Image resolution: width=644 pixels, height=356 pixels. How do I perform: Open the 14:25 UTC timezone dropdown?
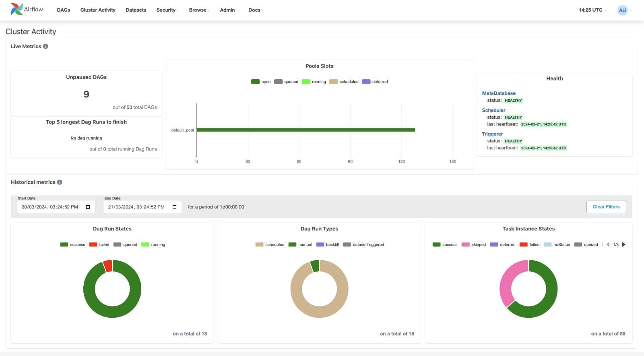593,10
